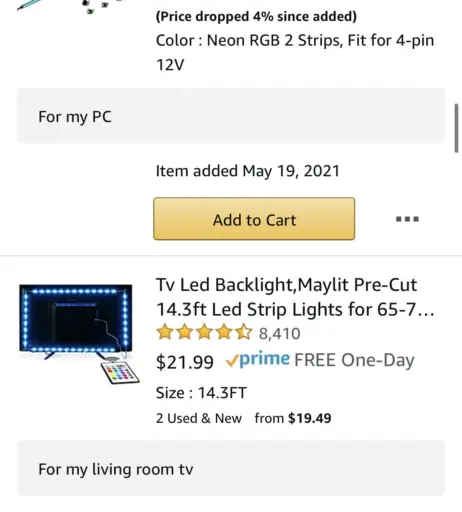
Task: Add the Neon RGB strips to cart
Action: [254, 219]
